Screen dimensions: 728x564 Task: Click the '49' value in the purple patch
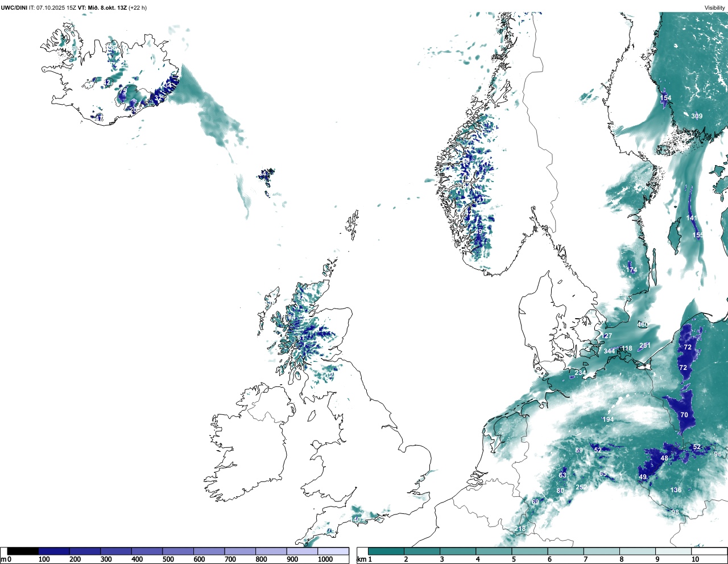click(x=643, y=477)
